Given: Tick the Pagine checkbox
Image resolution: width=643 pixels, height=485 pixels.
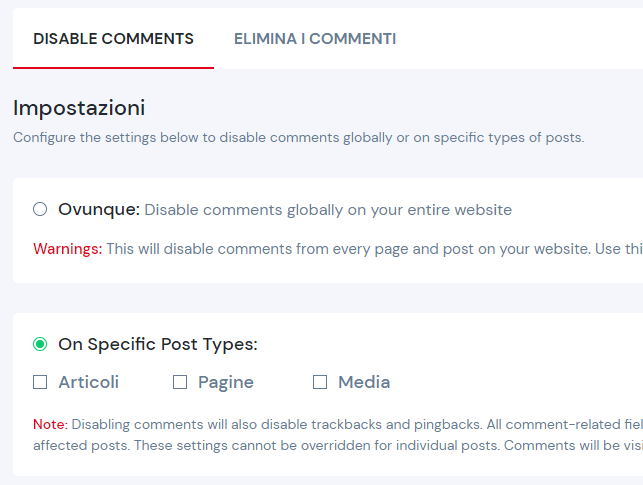Looking at the screenshot, I should 180,381.
